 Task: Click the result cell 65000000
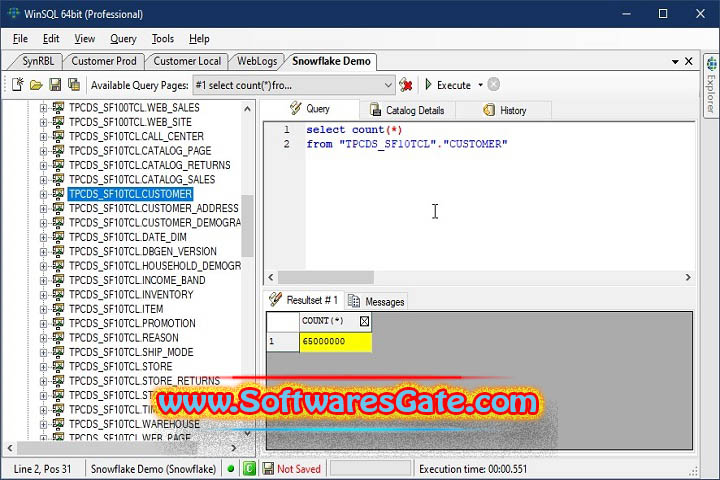tap(335, 341)
